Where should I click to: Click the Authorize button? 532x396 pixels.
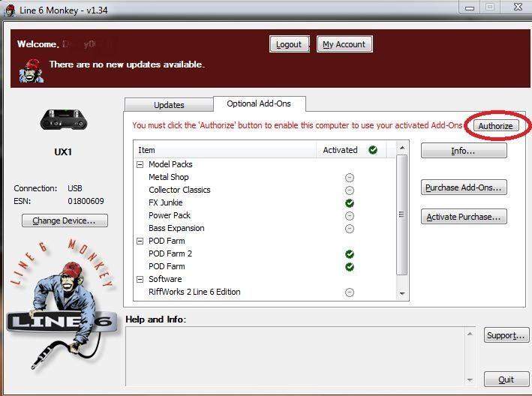496,126
